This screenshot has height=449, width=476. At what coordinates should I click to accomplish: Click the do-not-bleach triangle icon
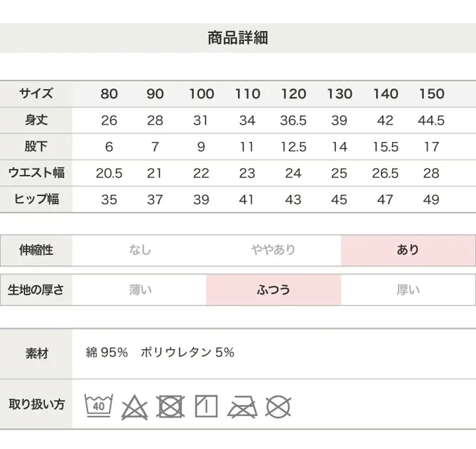click(x=134, y=407)
